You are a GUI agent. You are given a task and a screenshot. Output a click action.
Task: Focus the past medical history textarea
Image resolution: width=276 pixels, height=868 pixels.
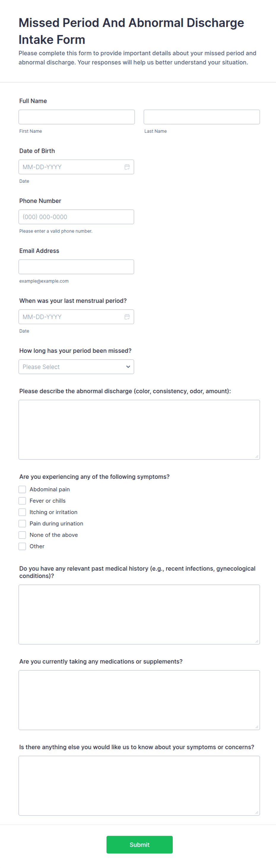coord(139,615)
